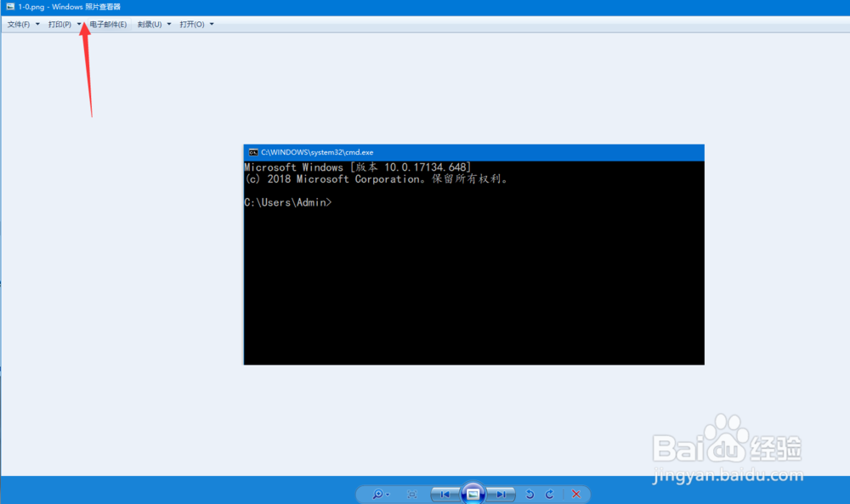Delete the picture with the red X
This screenshot has height=504, width=850.
(576, 495)
